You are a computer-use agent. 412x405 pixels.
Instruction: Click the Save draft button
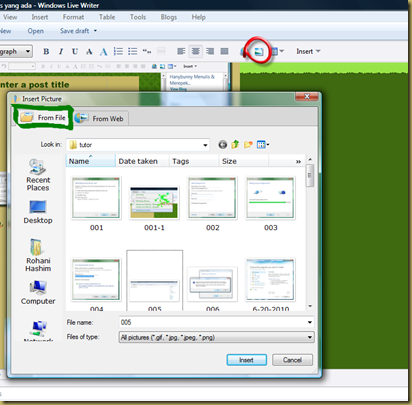74,31
